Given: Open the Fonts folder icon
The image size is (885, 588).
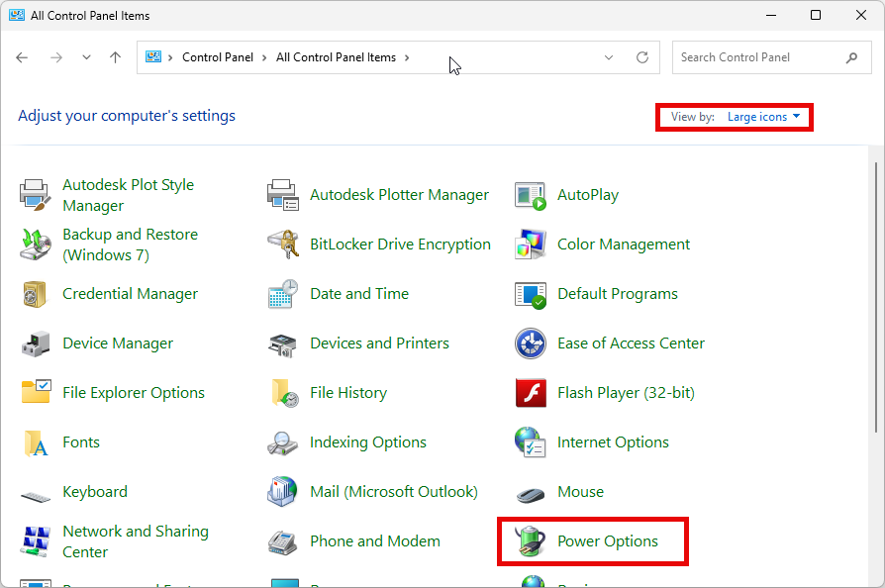Looking at the screenshot, I should click(36, 442).
